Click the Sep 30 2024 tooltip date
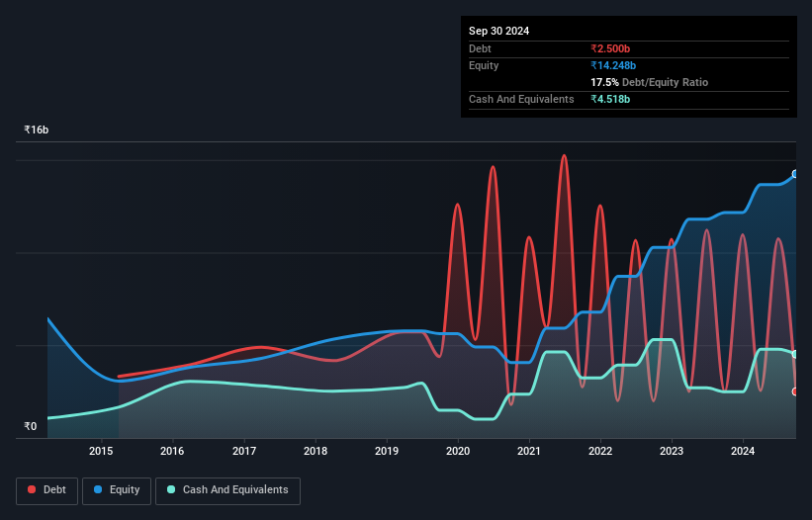 (x=498, y=31)
